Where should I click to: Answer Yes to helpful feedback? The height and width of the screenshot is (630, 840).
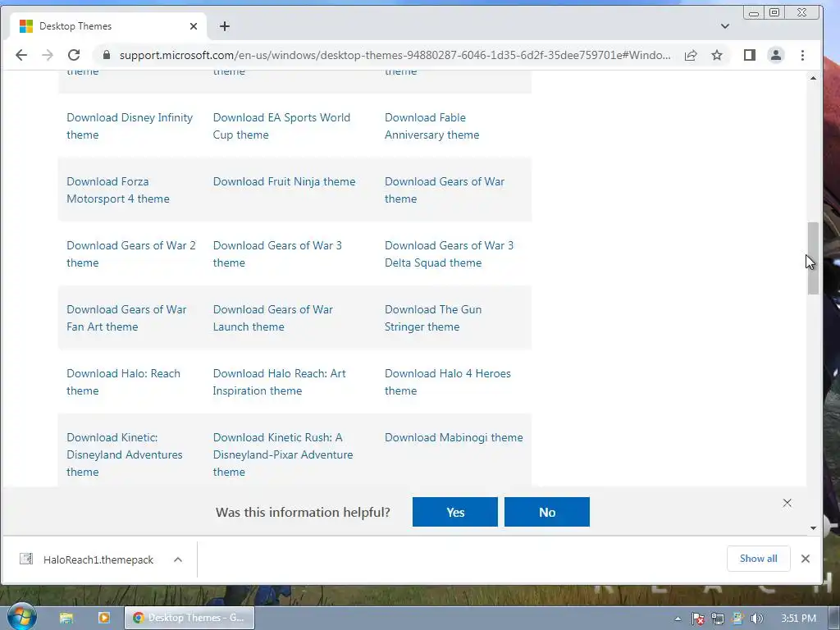(454, 512)
